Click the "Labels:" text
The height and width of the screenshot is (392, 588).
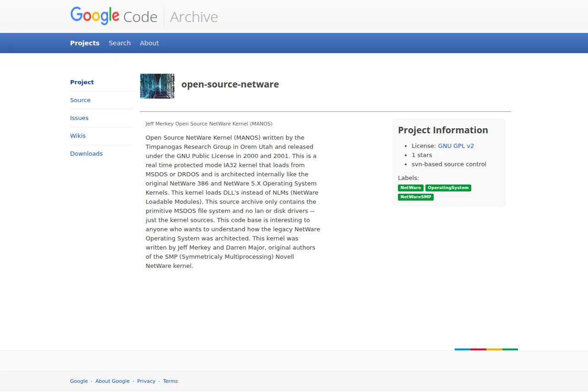[408, 178]
